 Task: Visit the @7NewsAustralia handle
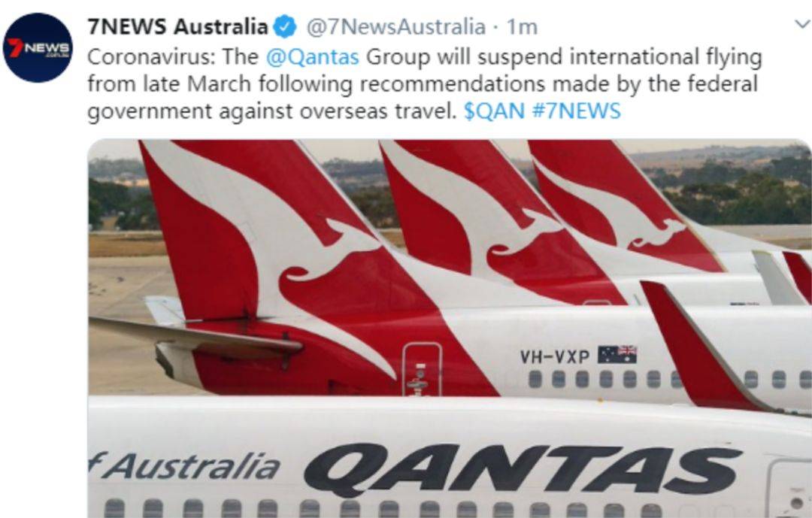click(x=396, y=27)
